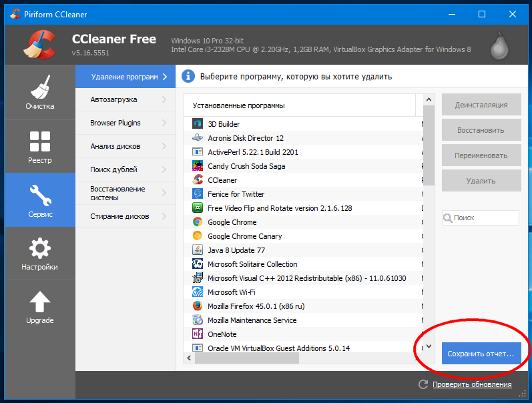Select the Mozilla Firefox icon
The image size is (532, 403).
198,306
